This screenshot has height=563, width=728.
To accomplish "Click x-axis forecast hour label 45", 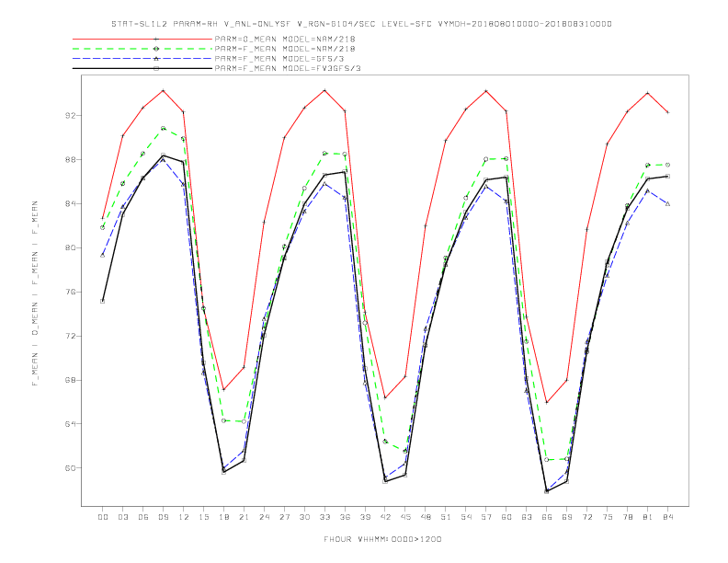I will pos(405,517).
